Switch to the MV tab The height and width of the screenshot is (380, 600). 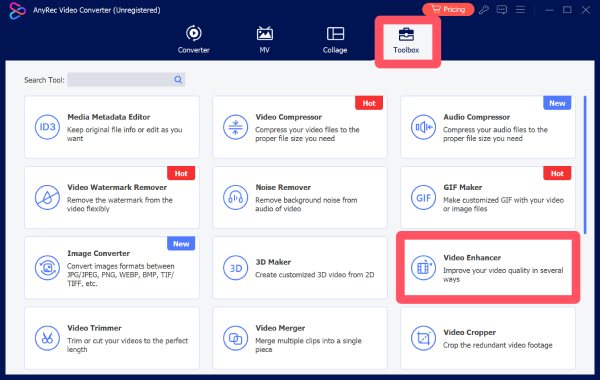[264, 39]
